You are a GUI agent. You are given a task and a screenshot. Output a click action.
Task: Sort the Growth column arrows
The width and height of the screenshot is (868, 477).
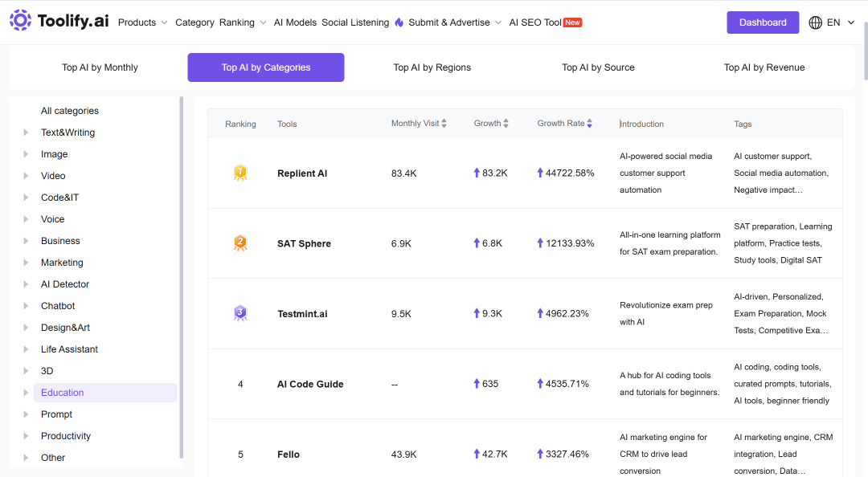point(506,124)
